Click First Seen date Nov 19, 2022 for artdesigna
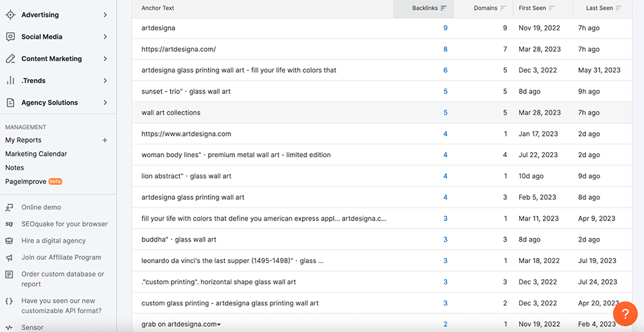Screen dimensions: 644x332 tap(539, 28)
